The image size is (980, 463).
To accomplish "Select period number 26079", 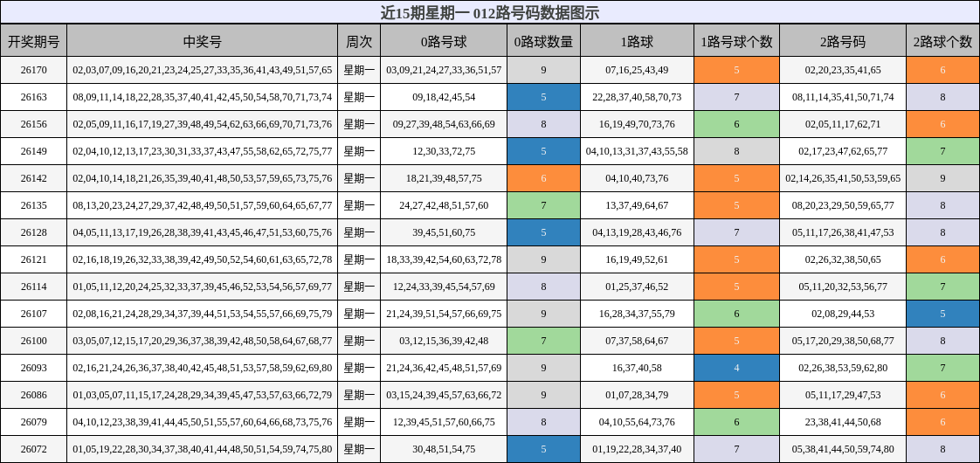I will click(x=34, y=422).
